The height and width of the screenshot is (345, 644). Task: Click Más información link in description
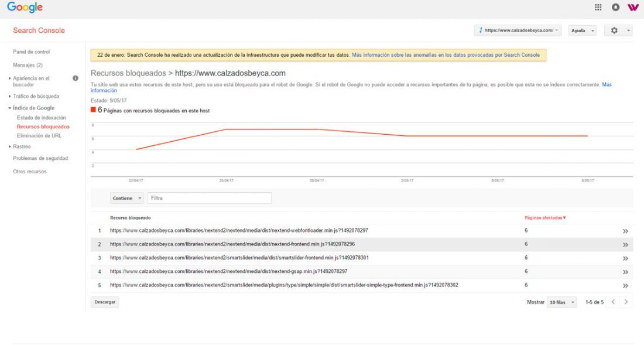(607, 84)
